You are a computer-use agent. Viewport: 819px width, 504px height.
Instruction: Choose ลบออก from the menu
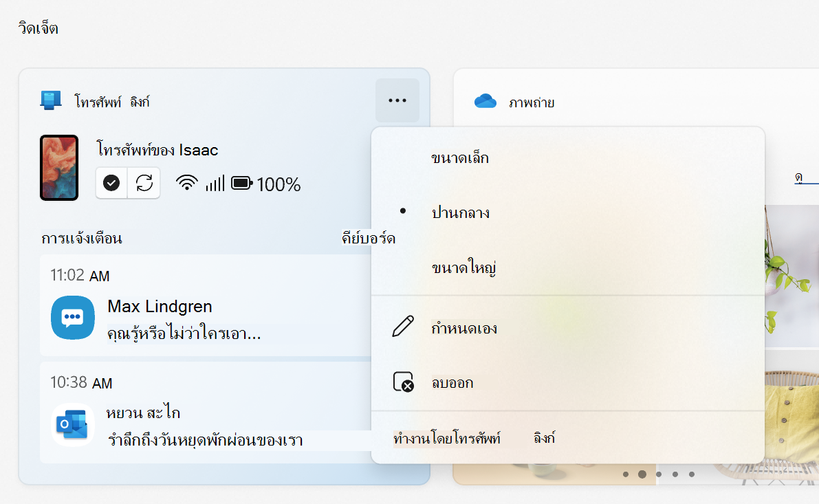568,382
